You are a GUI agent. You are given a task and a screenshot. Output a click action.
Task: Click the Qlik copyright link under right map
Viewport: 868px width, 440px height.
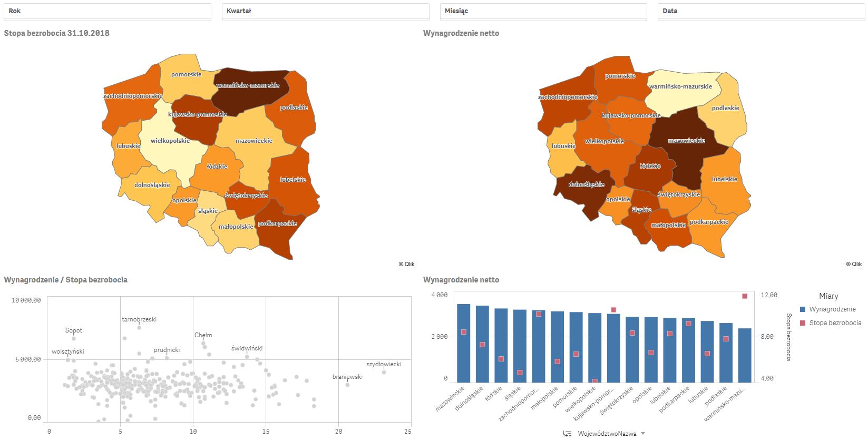(x=854, y=264)
